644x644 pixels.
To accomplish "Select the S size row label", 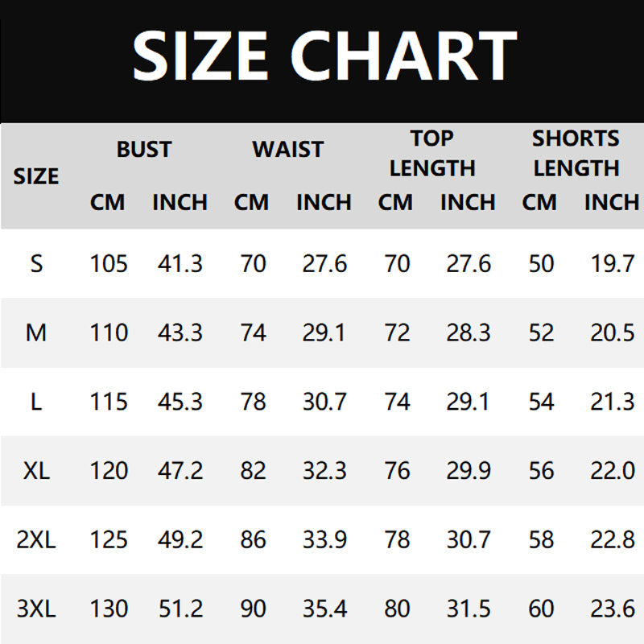I will 36,263.
